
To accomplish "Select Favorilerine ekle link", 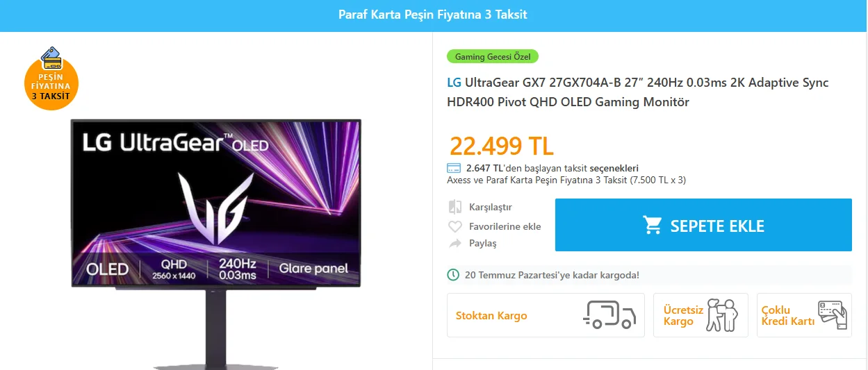I will pyautogui.click(x=505, y=226).
